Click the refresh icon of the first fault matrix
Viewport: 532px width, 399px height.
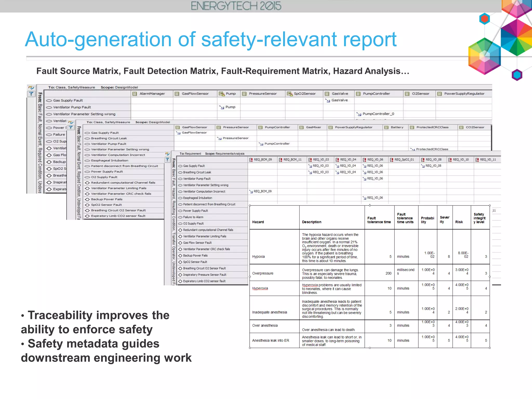coord(31,88)
